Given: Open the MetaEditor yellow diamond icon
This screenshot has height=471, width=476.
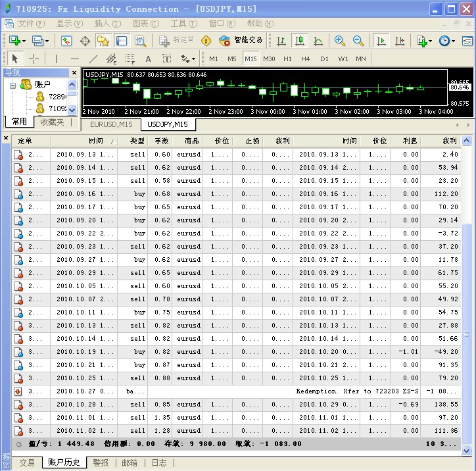Looking at the screenshot, I should tap(206, 40).
